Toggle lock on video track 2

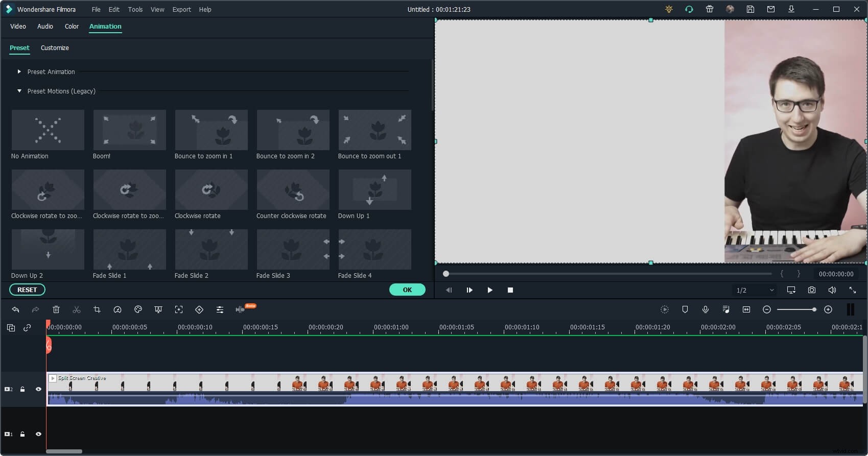[x=22, y=389]
